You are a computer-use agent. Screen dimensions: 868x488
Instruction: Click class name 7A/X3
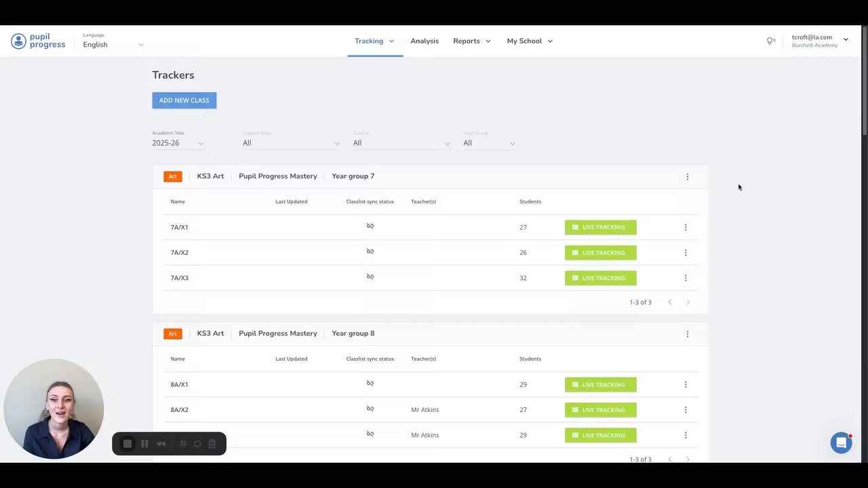[180, 278]
